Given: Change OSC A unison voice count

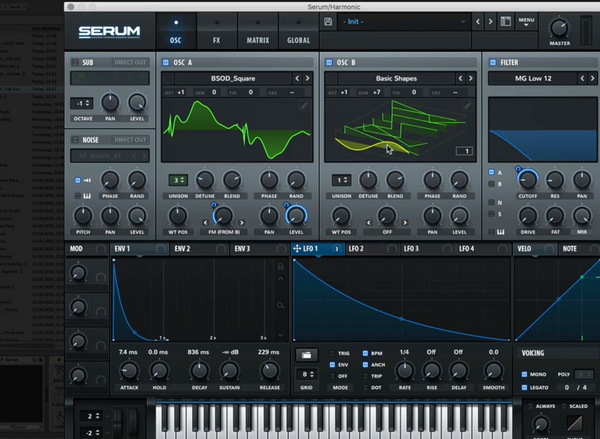Looking at the screenshot, I should point(178,180).
